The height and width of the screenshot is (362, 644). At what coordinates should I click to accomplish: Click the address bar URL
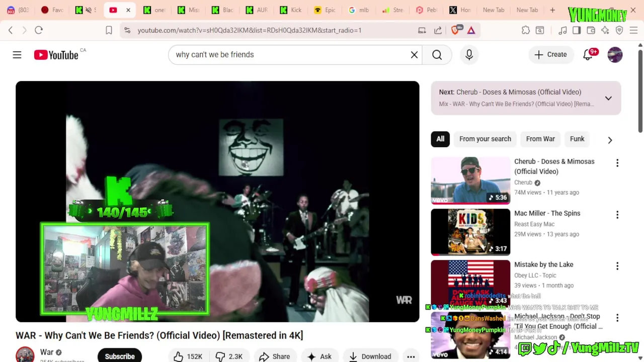click(x=250, y=30)
